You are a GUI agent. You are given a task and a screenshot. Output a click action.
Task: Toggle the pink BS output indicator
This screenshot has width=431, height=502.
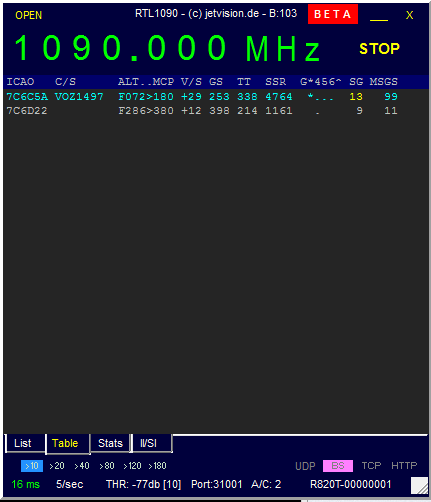point(338,466)
